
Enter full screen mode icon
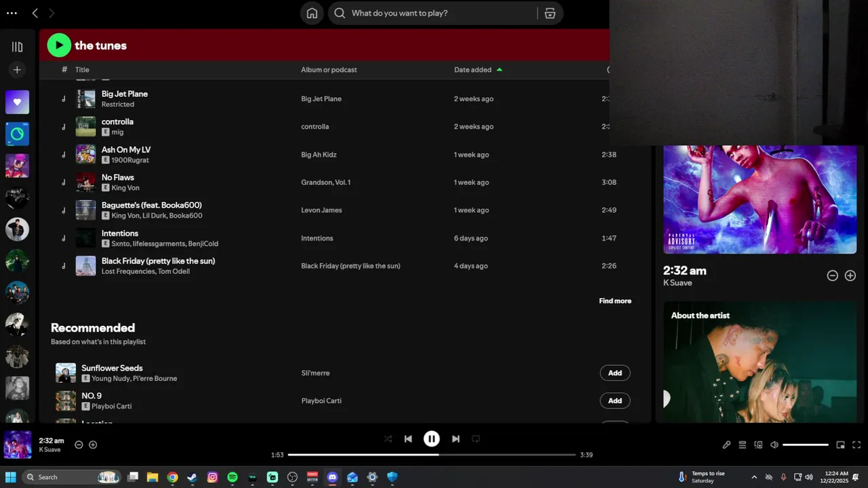(x=856, y=445)
